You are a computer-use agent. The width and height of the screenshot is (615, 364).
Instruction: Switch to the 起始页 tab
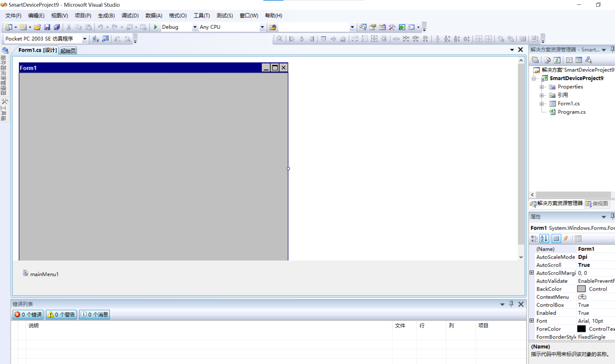67,50
